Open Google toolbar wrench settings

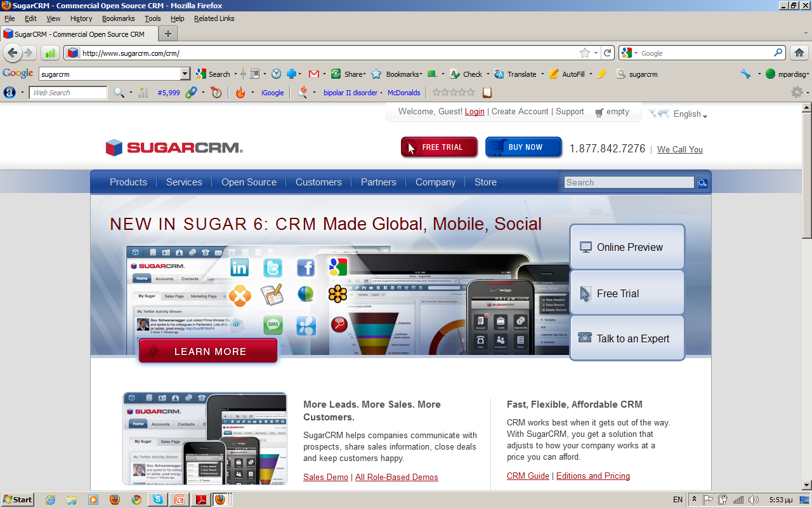point(746,74)
